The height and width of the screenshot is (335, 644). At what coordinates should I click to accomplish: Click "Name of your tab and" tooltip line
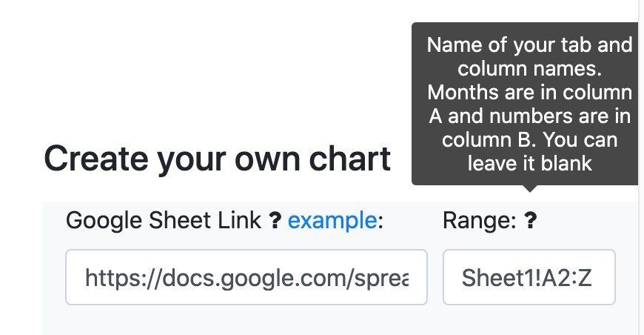click(530, 45)
